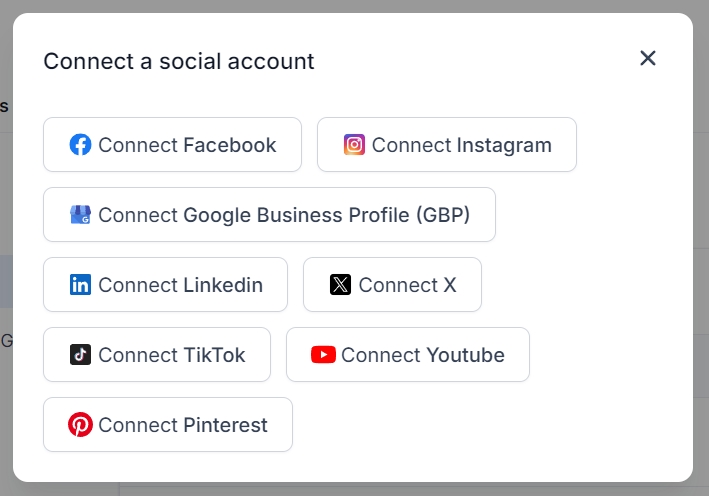Hit the "Connect X" button text
Viewport: 709px width, 496px height.
click(407, 285)
